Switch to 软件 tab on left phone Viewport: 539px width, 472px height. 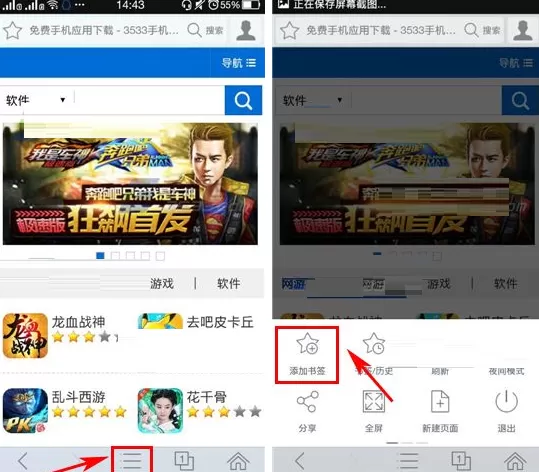click(229, 284)
